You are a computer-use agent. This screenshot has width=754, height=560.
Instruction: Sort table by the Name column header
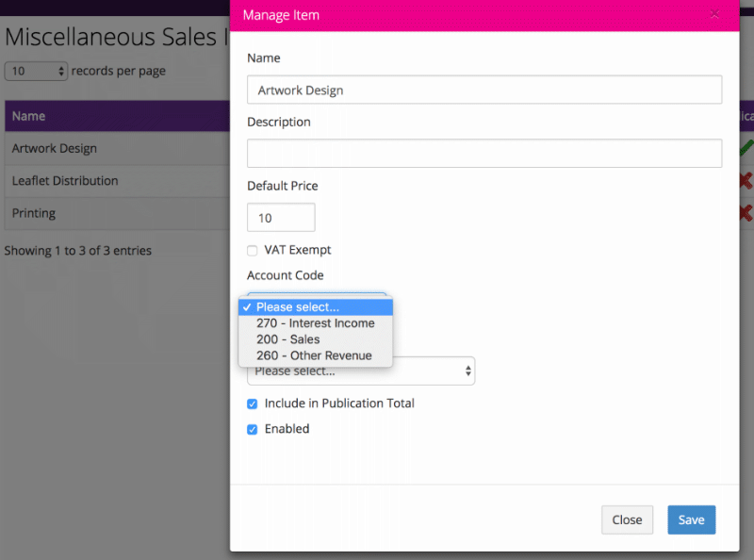(29, 116)
